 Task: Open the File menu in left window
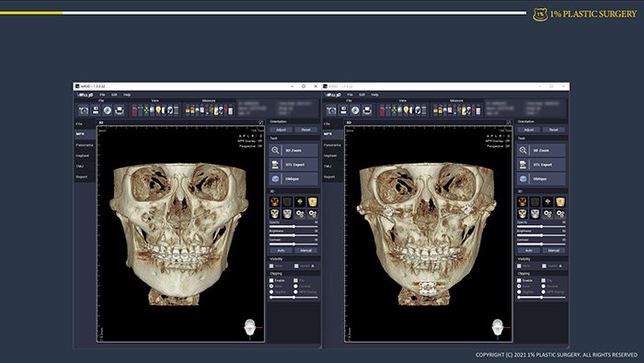tap(102, 95)
